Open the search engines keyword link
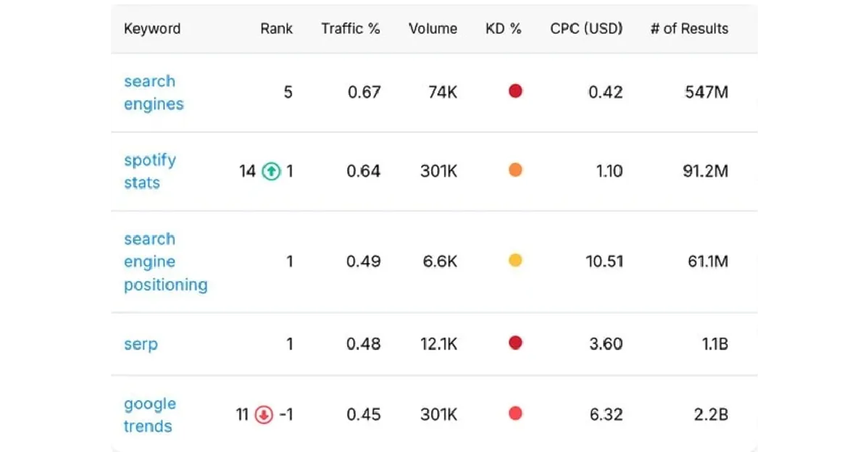The width and height of the screenshot is (868, 452). tap(153, 93)
